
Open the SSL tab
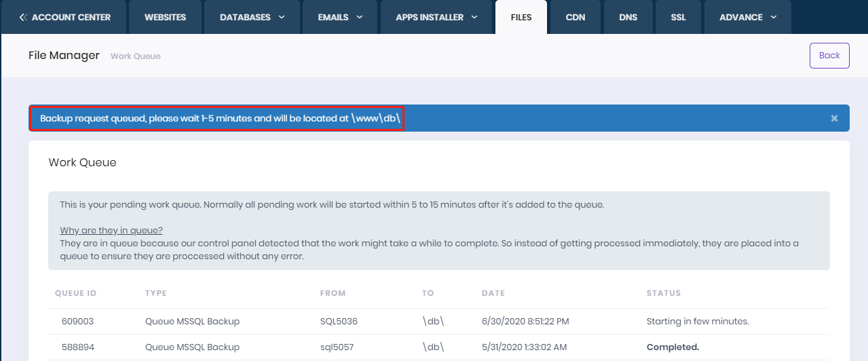678,17
